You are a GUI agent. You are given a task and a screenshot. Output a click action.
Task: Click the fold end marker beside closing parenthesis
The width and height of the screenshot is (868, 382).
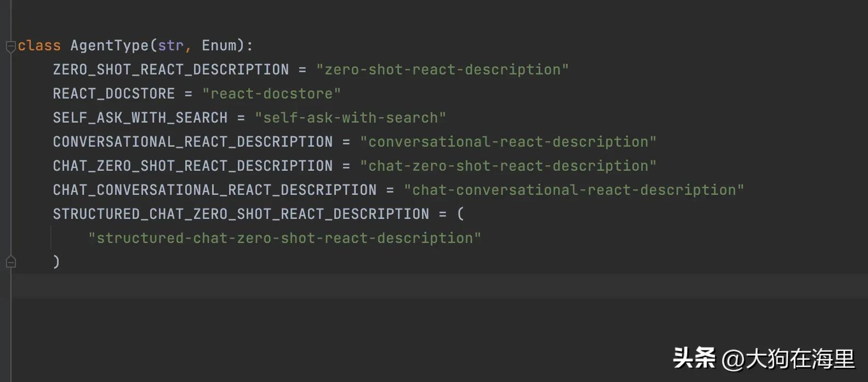pos(10,262)
